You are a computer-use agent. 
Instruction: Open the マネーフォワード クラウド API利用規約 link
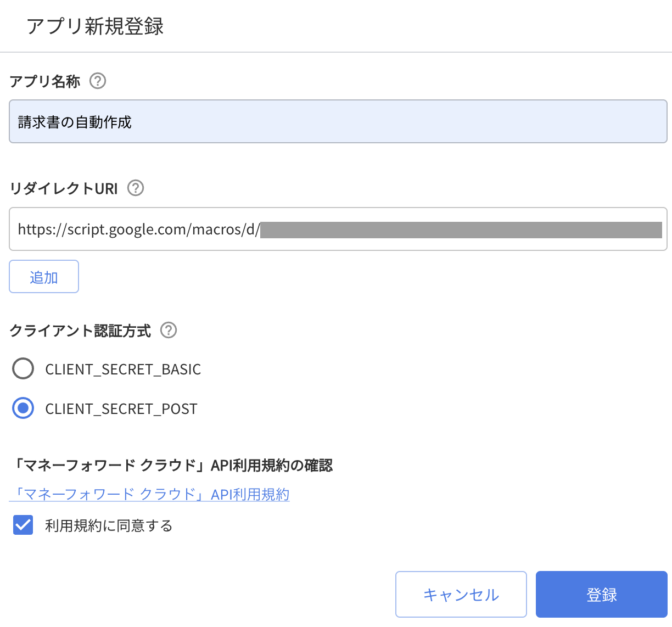coord(149,494)
